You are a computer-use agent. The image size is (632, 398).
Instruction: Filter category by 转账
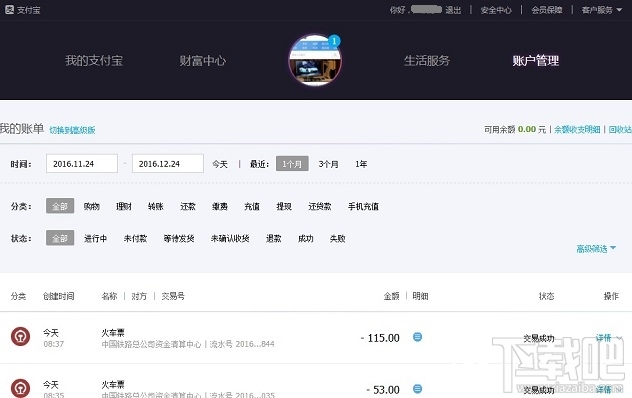point(156,206)
